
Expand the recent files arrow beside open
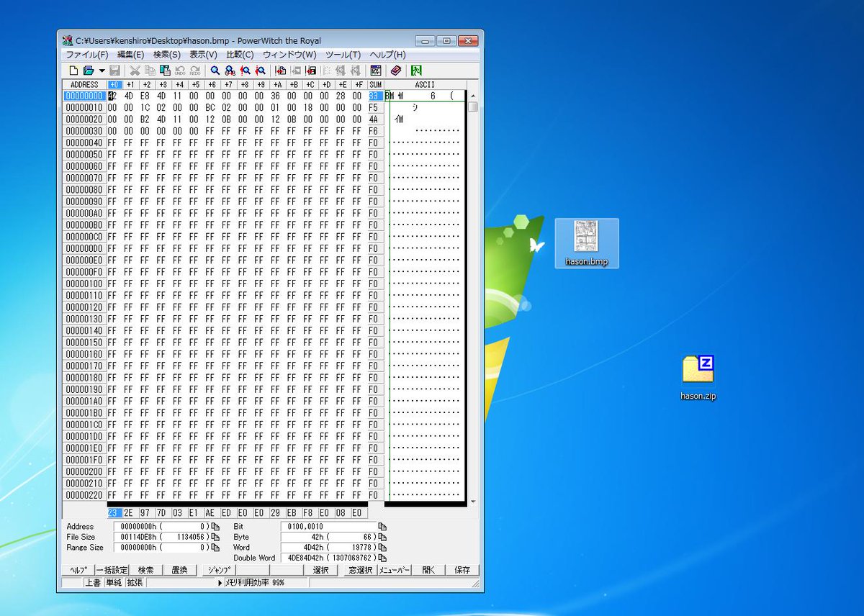[x=102, y=71]
